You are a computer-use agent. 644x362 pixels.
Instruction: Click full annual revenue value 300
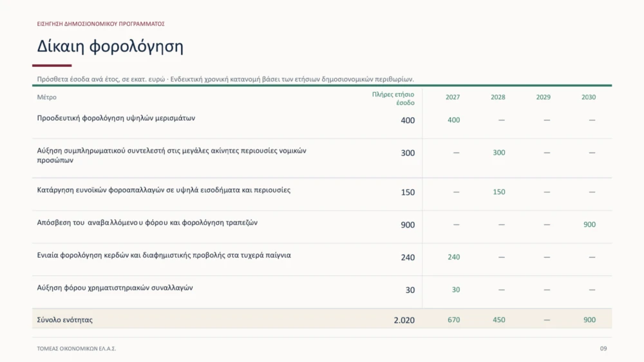(408, 153)
